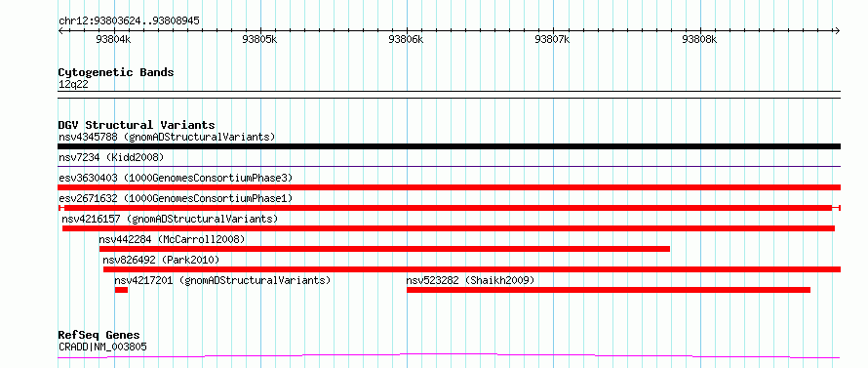Viewport: 868px width, 368px height.
Task: Click the red nsv442284 McCarroll2008 variant bar
Action: pos(384,249)
